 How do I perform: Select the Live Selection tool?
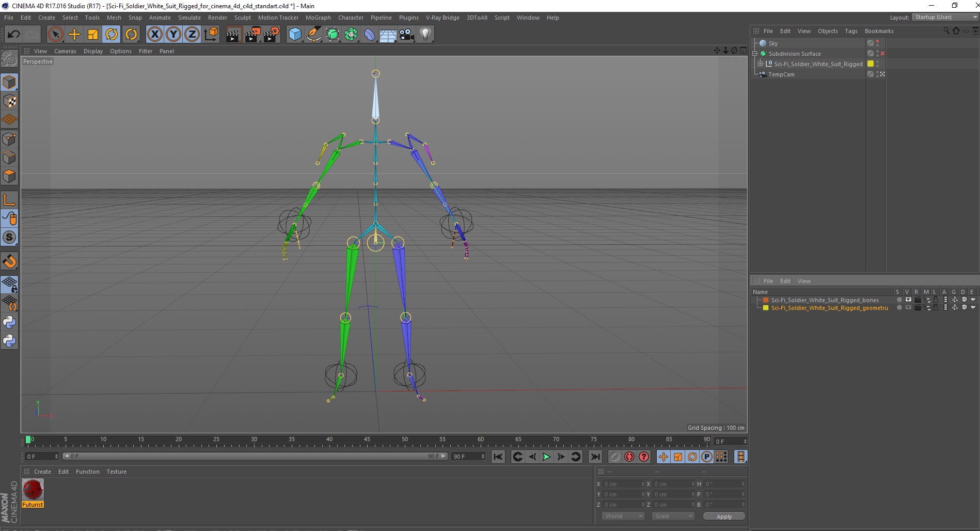tap(55, 35)
